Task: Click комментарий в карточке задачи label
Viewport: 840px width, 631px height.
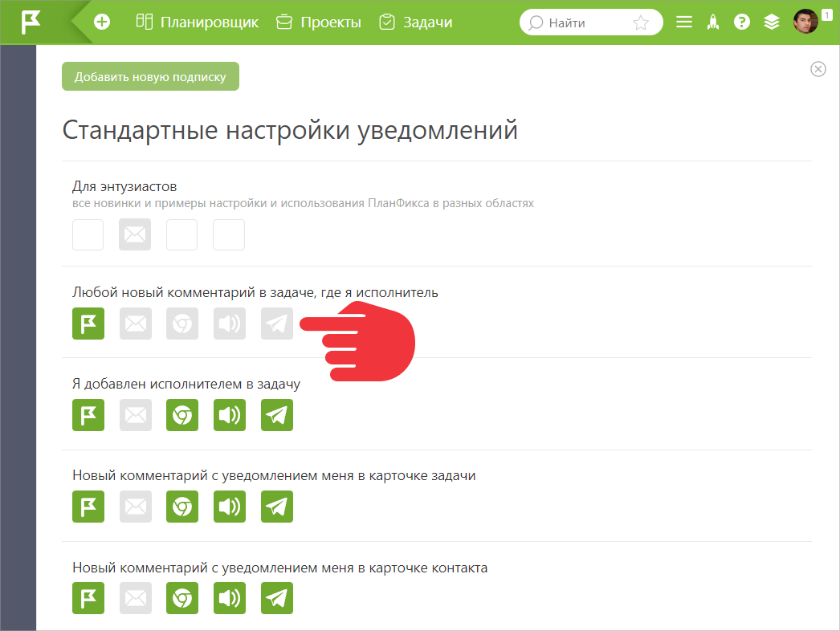Action: point(274,476)
